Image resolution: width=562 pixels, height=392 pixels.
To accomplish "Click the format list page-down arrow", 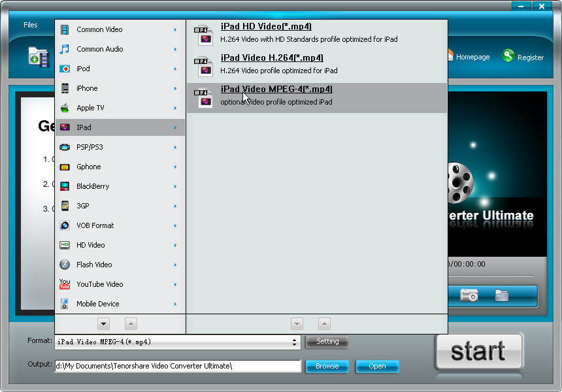I will pos(297,324).
